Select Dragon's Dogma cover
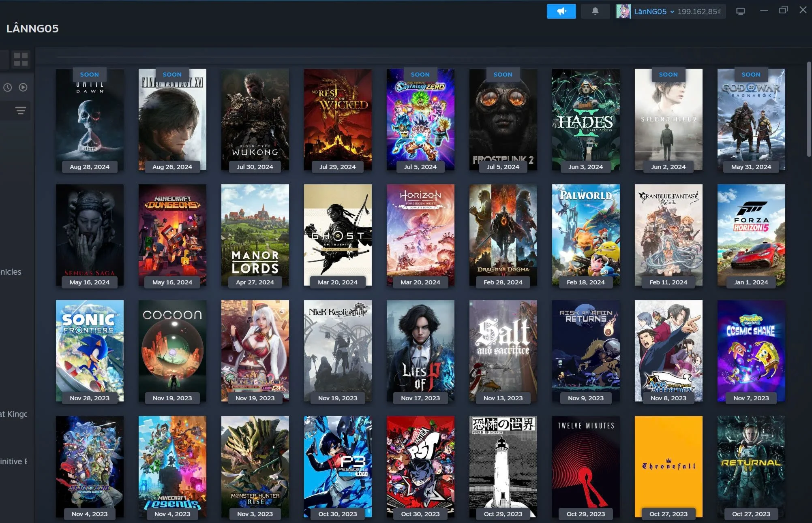The image size is (812, 523). [503, 235]
